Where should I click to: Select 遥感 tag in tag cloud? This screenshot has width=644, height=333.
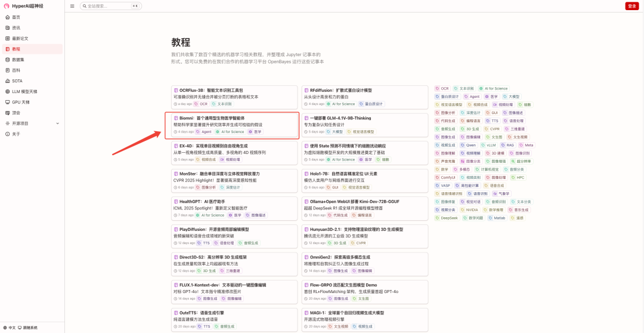tap(518, 218)
